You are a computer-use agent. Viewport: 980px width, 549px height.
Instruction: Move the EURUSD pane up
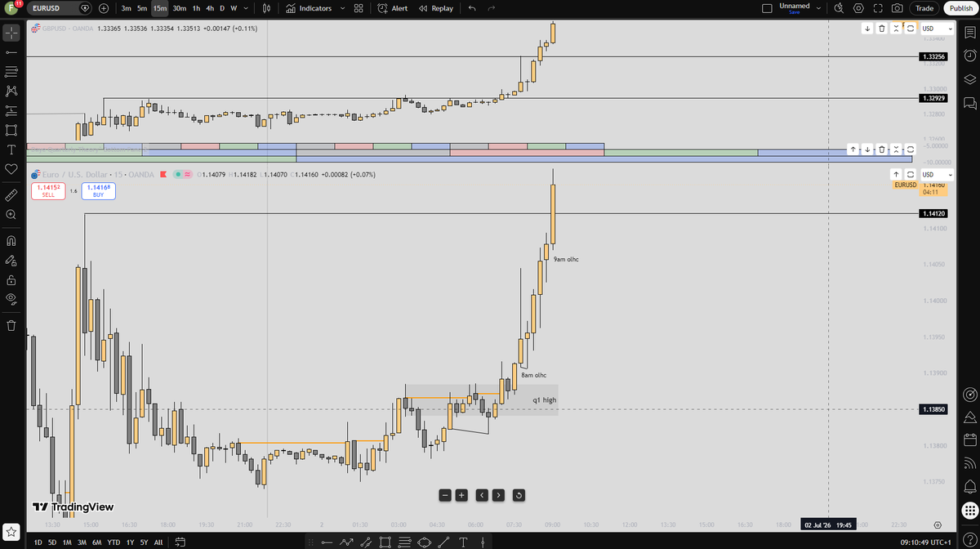[x=896, y=175]
